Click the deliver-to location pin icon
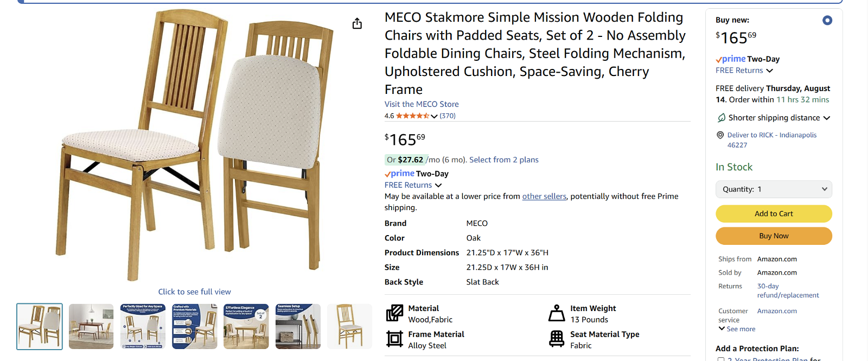This screenshot has width=868, height=361. tap(720, 135)
